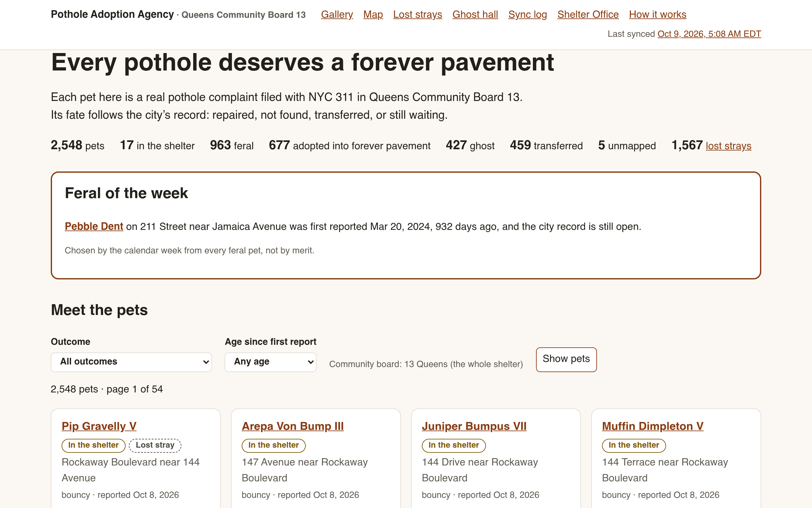The height and width of the screenshot is (508, 812).
Task: Click the '2,548 pets · page 1 of 54' text
Action: coord(107,389)
